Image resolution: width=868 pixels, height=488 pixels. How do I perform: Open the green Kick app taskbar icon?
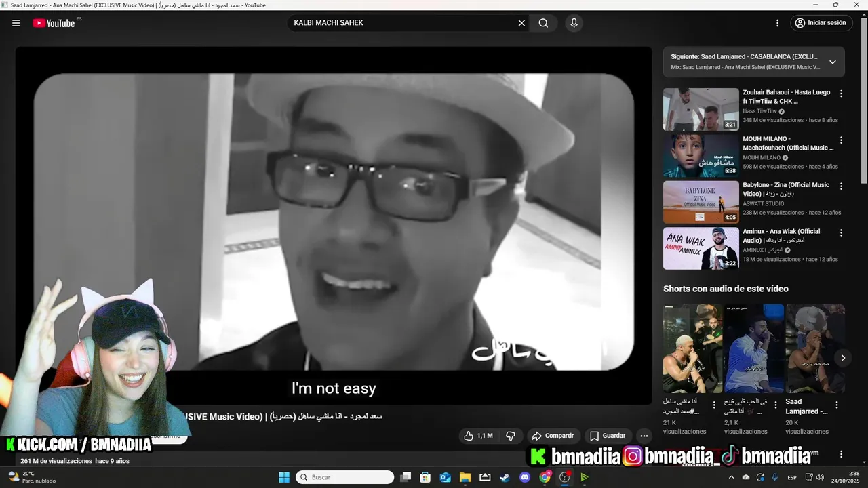[x=585, y=477]
